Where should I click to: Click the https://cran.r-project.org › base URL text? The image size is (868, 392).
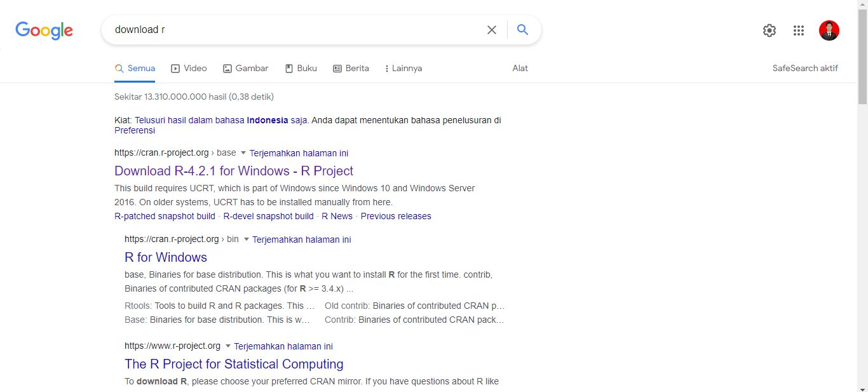[x=175, y=152]
